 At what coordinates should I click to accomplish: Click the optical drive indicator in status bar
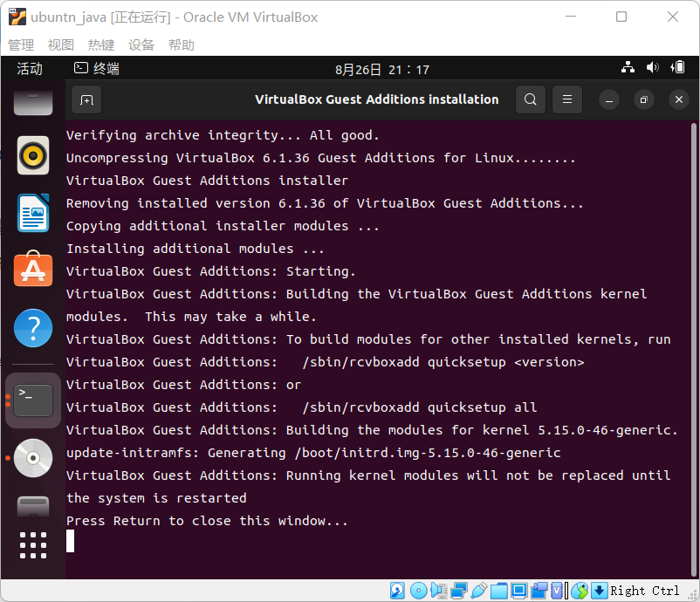pyautogui.click(x=419, y=591)
